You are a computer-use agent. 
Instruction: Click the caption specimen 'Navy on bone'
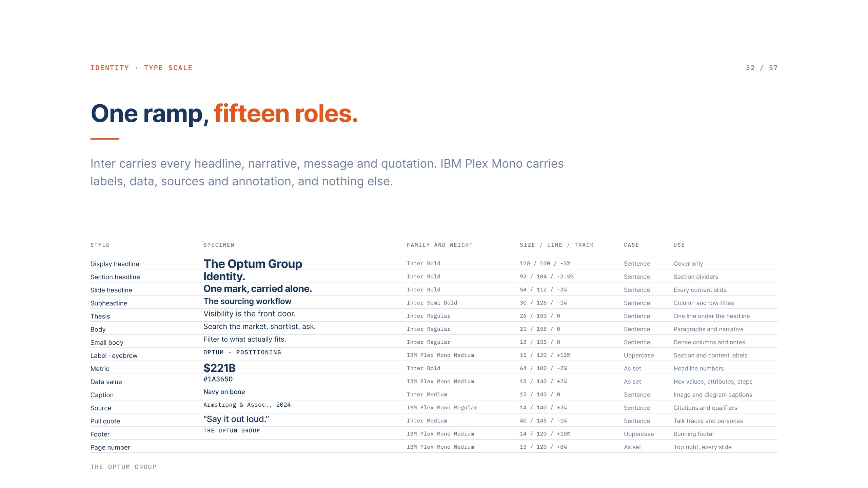[224, 392]
